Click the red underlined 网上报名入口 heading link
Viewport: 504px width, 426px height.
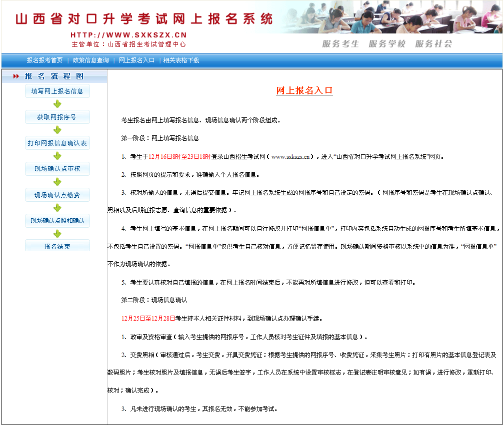tap(304, 90)
